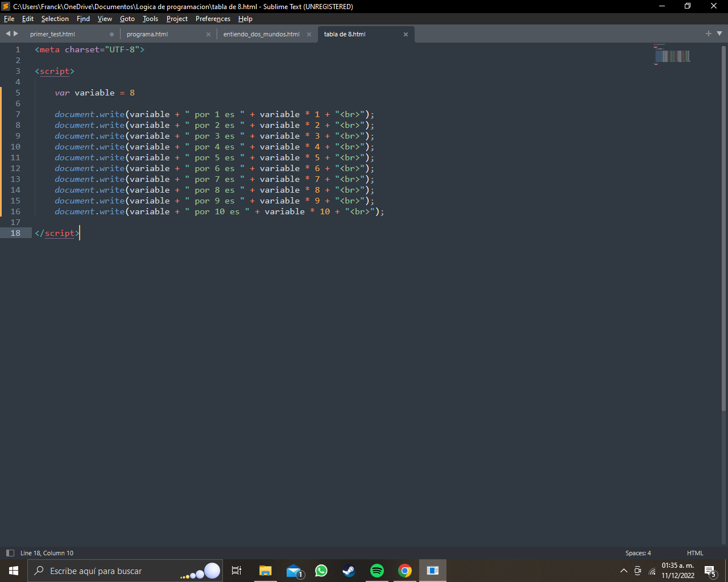Screen dimensions: 728x582
Task: Open Spotify from taskbar
Action: coord(377,571)
